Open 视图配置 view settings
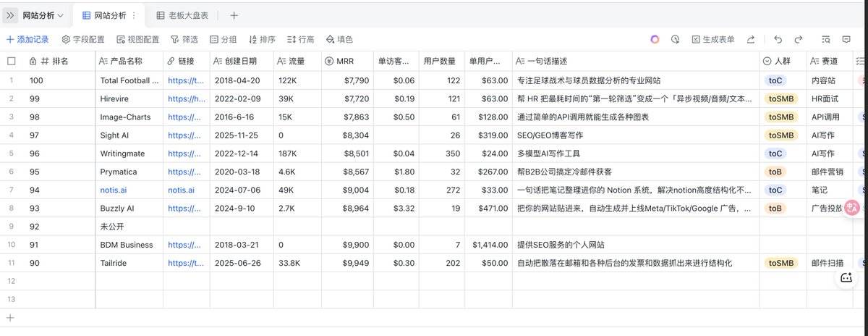Screen dimensions: 868x336 pos(137,39)
